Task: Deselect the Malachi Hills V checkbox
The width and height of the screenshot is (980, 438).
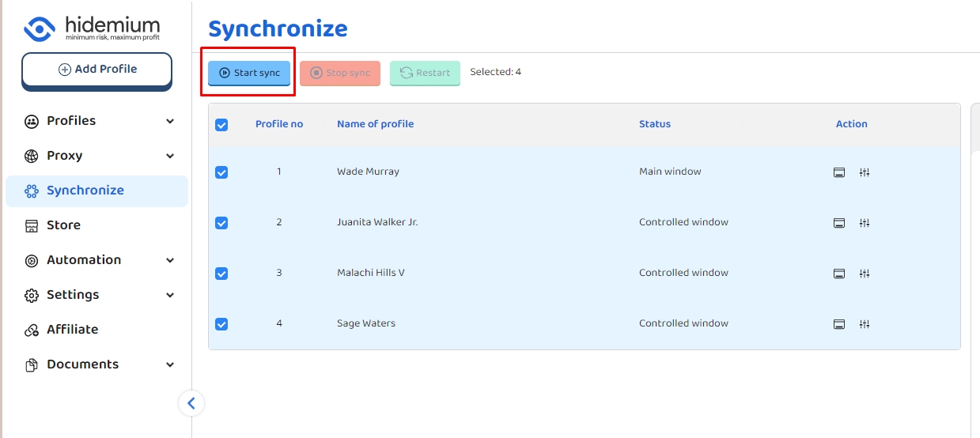Action: 221,274
